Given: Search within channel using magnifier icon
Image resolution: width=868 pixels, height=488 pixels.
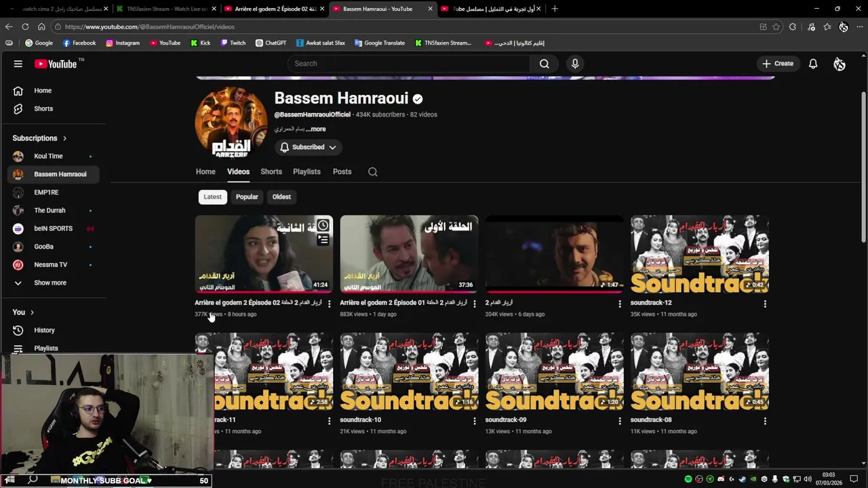Looking at the screenshot, I should pos(372,172).
